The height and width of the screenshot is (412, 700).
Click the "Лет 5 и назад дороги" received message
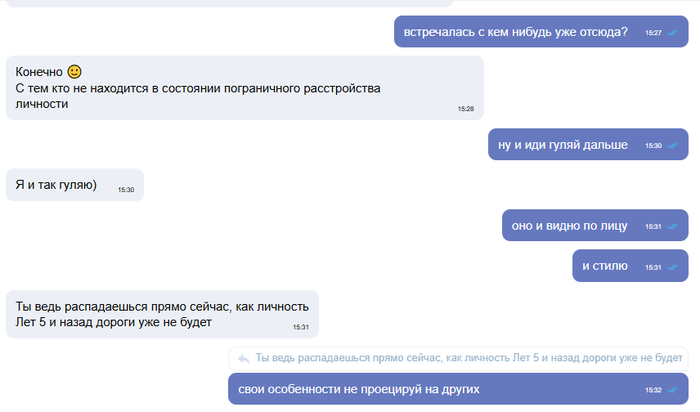[115, 323]
